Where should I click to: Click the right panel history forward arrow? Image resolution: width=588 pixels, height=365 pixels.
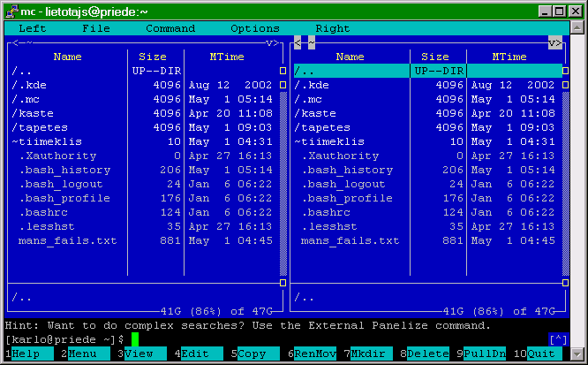pos(559,42)
